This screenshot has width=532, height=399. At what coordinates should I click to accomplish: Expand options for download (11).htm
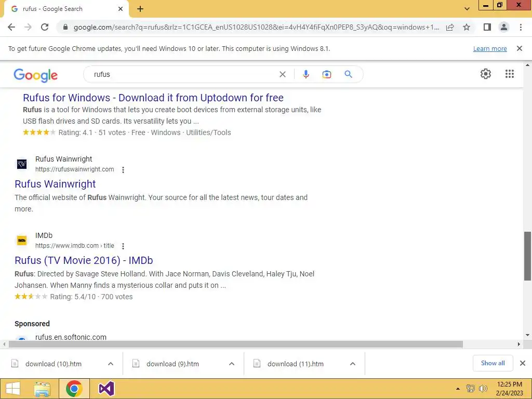[353, 364]
